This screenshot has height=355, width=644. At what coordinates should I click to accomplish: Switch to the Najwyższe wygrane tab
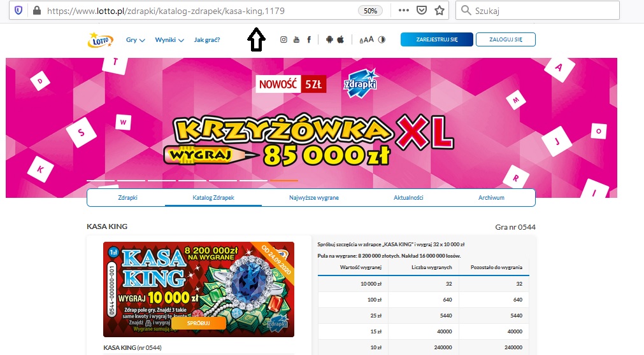[x=313, y=198]
